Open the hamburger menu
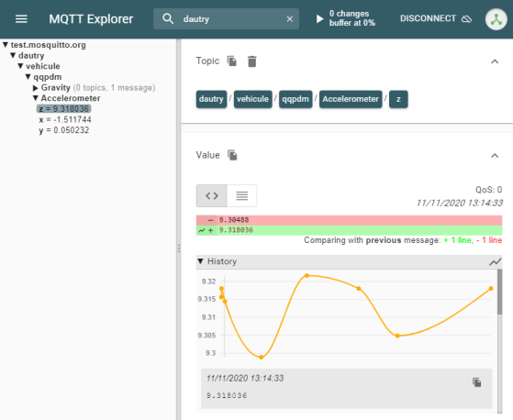Viewport: 513px width, 420px height. (21, 19)
